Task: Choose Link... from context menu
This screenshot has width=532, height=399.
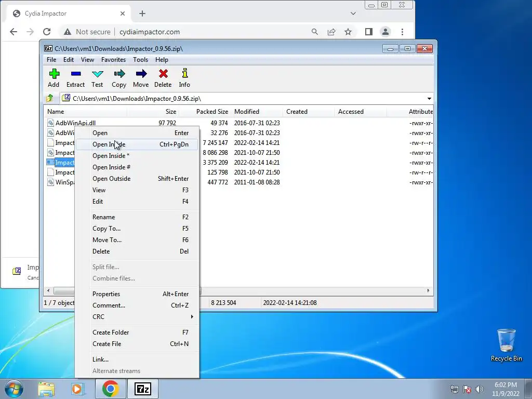Action: pos(137,360)
